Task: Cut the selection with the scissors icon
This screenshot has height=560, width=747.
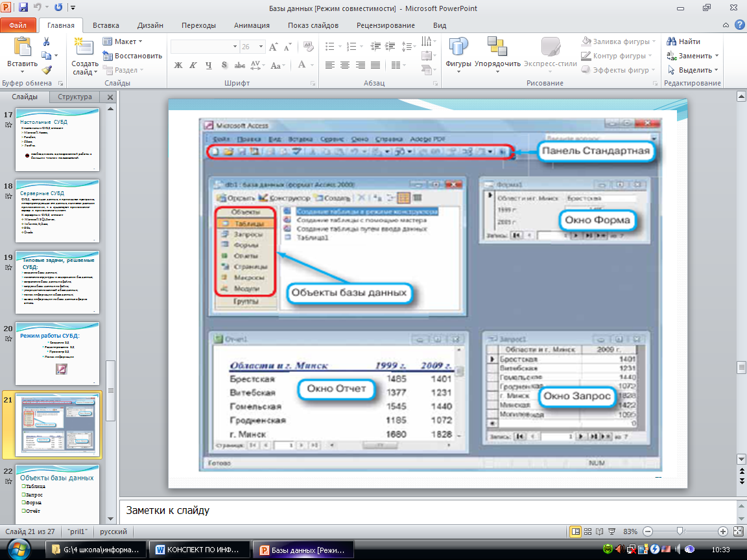Action: point(46,42)
